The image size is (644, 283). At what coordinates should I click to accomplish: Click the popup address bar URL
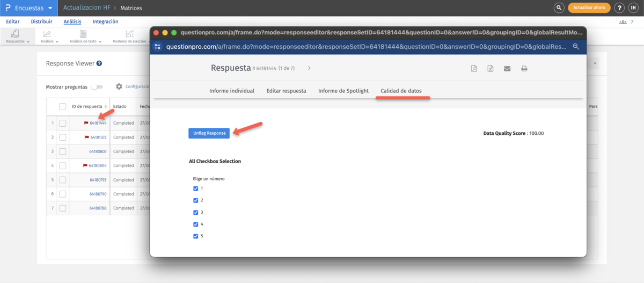tap(367, 47)
